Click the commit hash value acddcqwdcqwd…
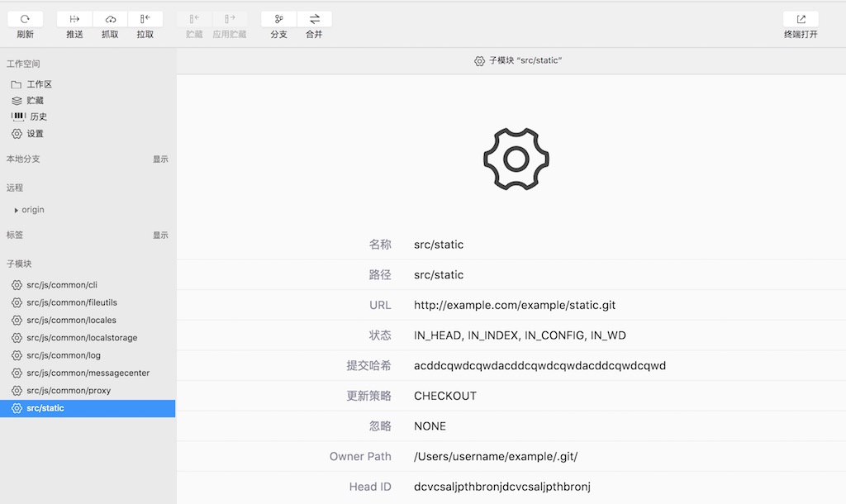846x504 pixels. (x=540, y=365)
